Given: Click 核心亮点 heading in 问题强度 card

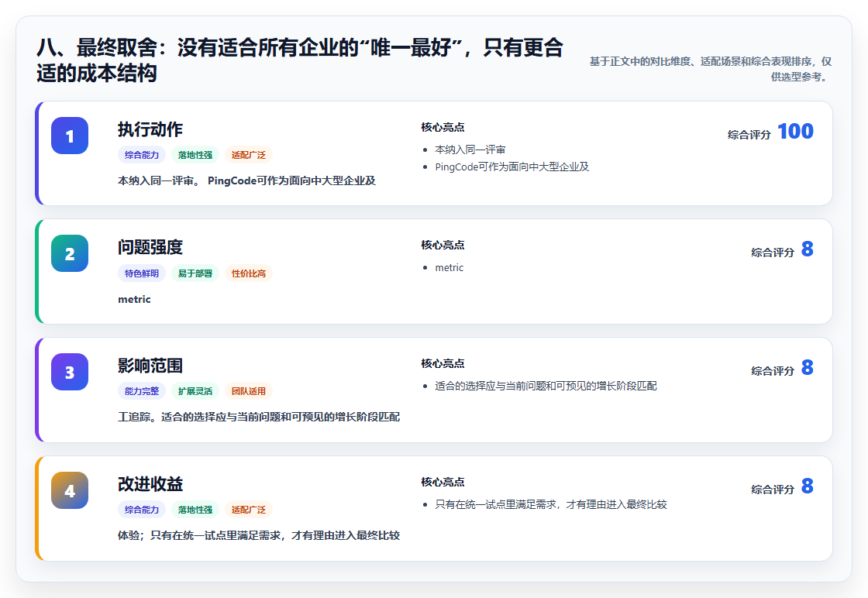Looking at the screenshot, I should (443, 245).
